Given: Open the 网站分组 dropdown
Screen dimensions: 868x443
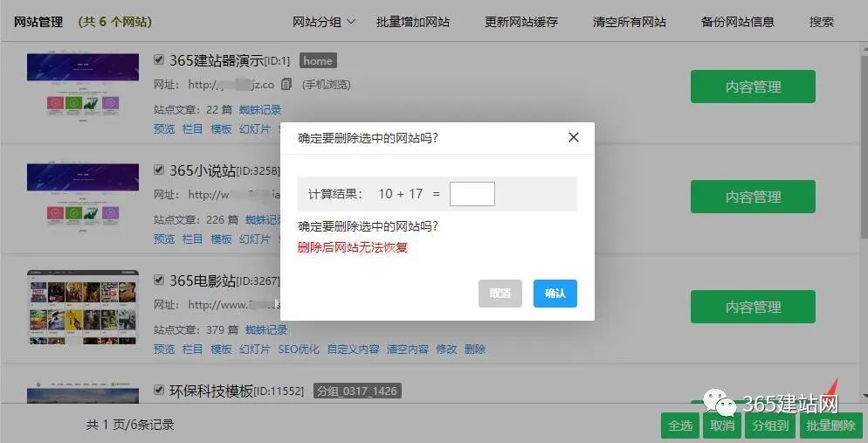Looking at the screenshot, I should click(x=324, y=22).
